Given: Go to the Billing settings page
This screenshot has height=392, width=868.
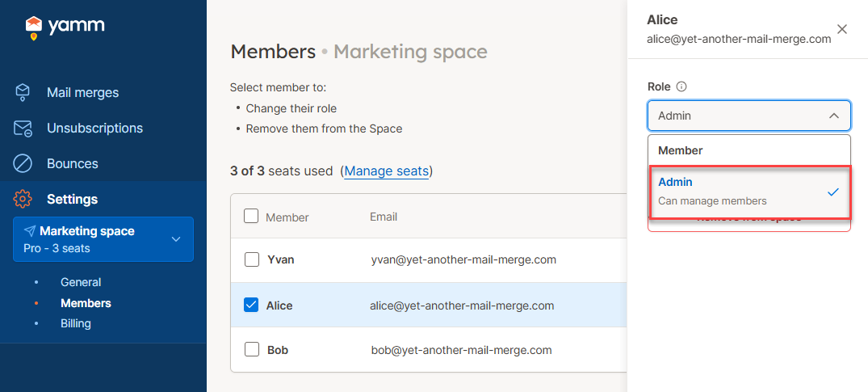Looking at the screenshot, I should tap(76, 323).
